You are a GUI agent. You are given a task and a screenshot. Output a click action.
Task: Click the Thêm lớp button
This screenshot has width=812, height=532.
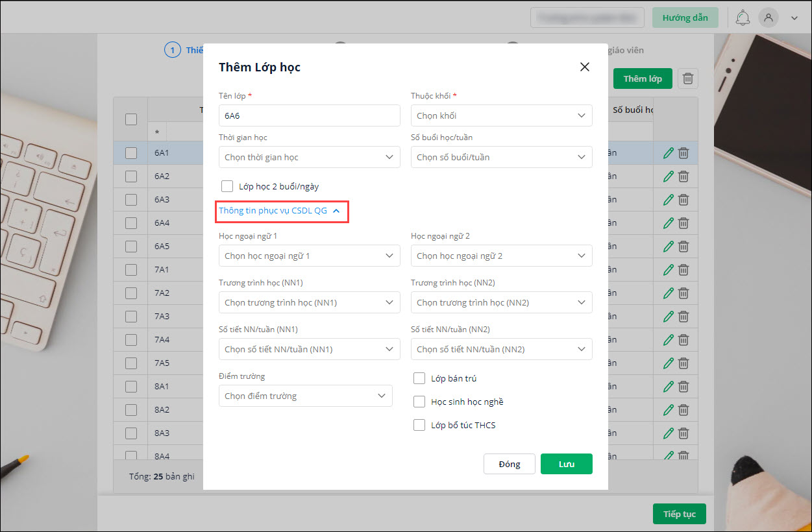[x=643, y=79]
